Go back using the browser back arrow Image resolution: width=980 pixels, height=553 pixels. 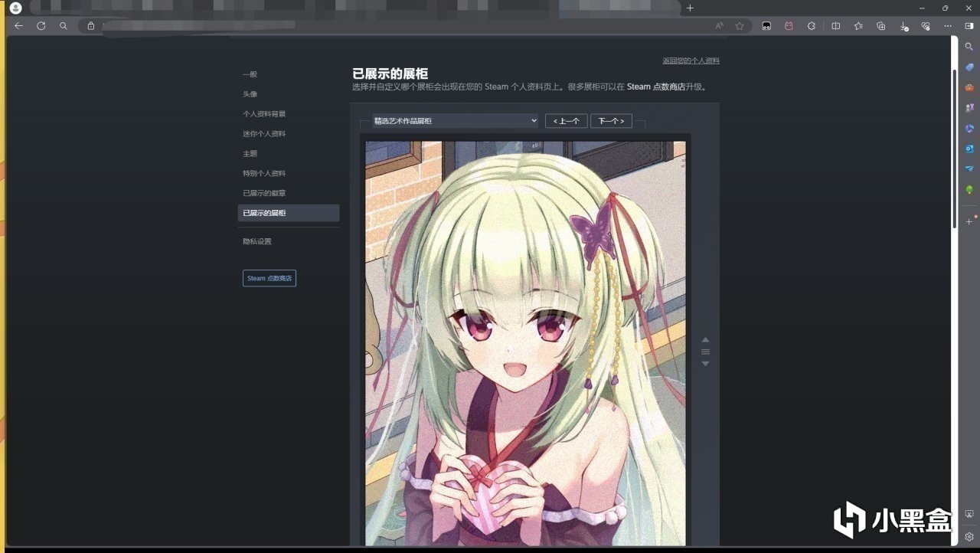tap(19, 26)
